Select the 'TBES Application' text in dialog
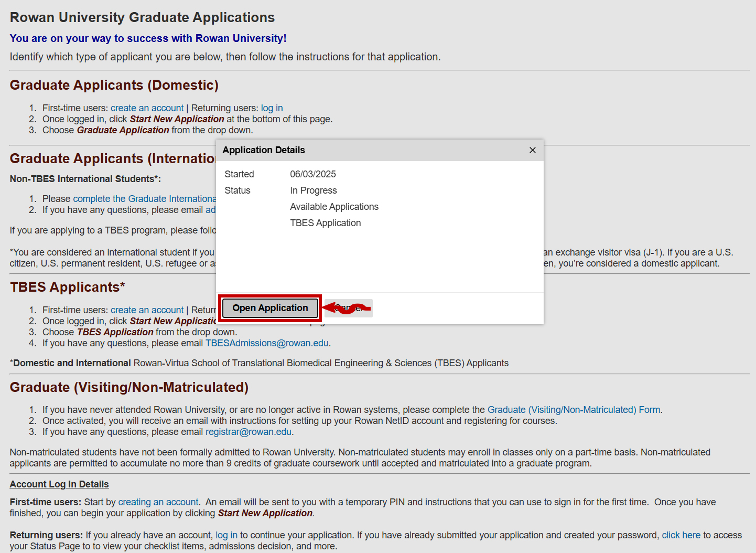756x553 pixels. 326,223
